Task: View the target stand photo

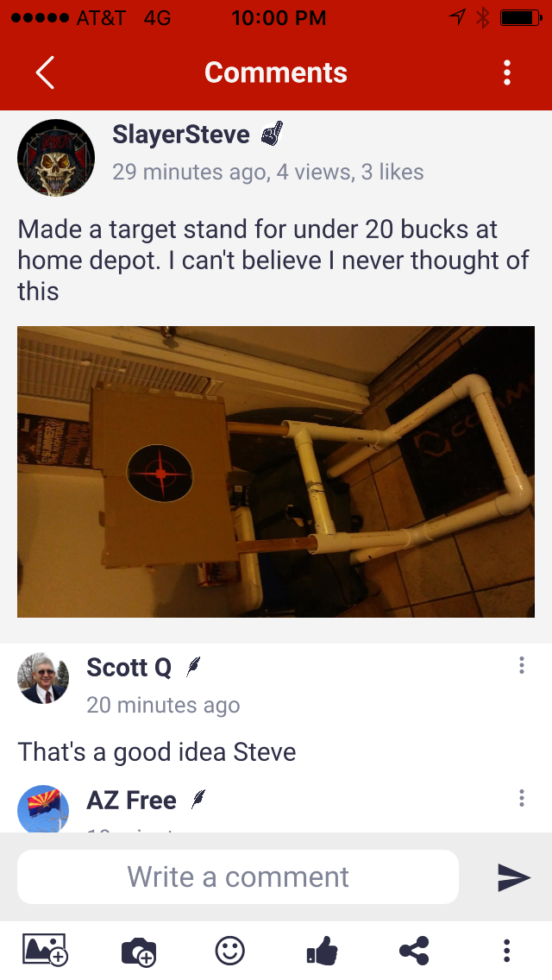Action: (276, 471)
